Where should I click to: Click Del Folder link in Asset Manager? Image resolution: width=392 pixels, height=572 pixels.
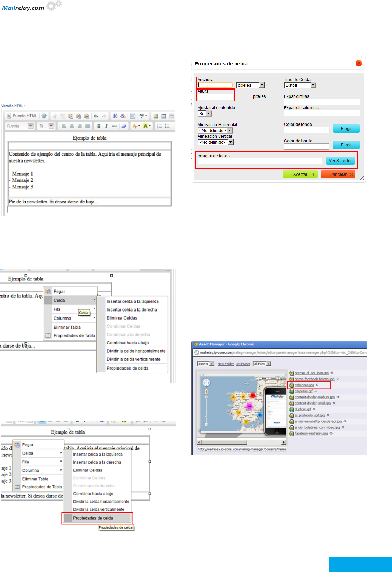243,364
